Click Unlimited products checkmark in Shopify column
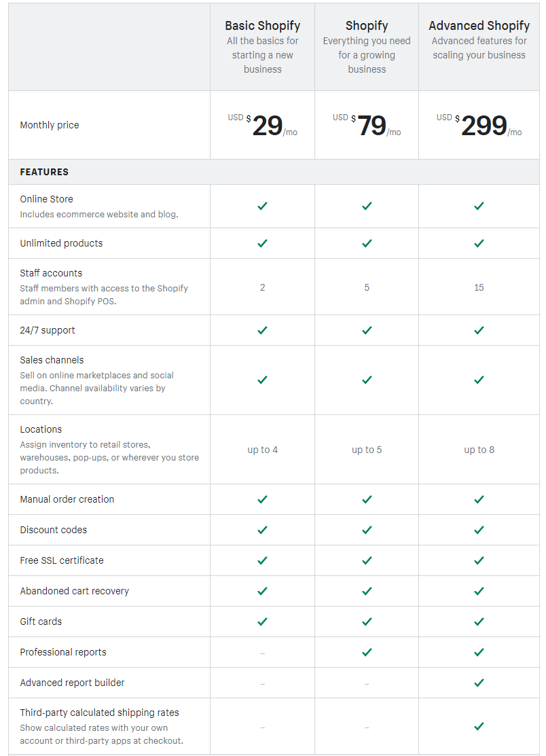This screenshot has width=546, height=756. tap(367, 243)
